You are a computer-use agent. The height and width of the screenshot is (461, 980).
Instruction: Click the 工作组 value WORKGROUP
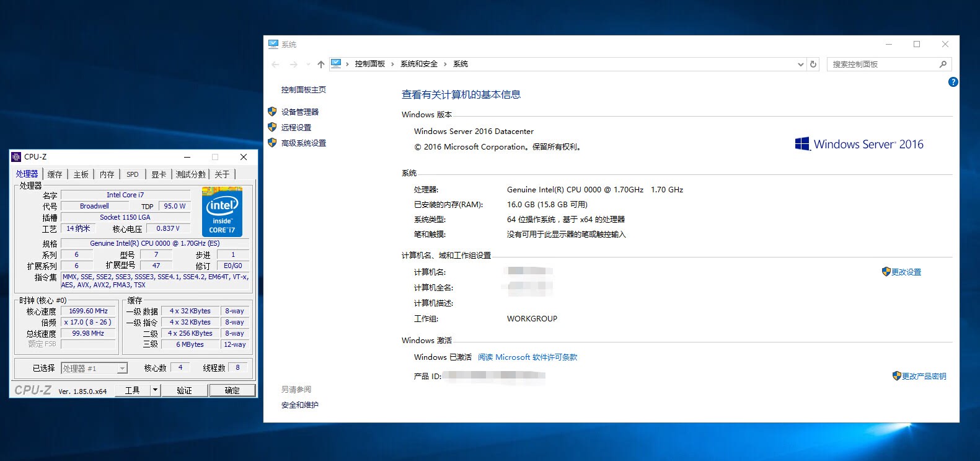532,319
